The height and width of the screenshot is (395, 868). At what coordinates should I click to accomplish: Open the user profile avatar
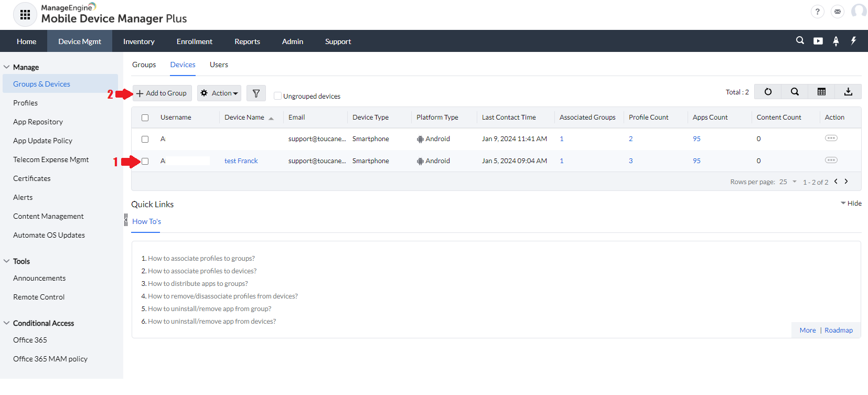[859, 11]
